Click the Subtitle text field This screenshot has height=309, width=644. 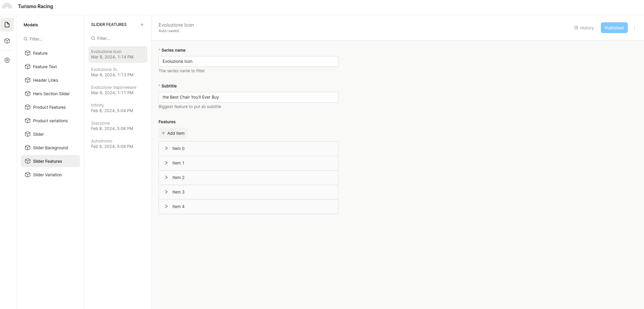[248, 97]
